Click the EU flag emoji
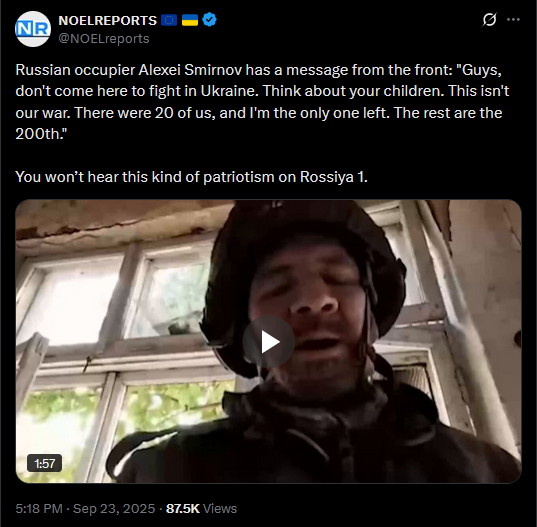 pos(169,20)
